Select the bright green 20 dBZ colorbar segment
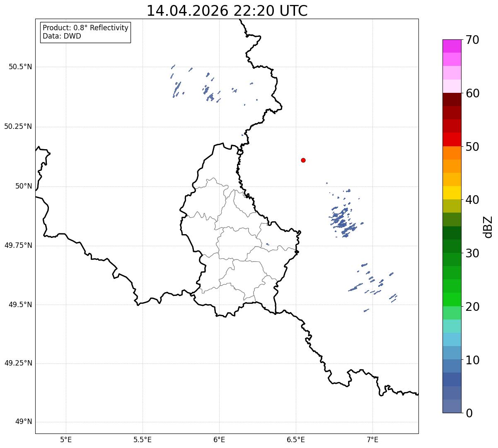This screenshot has height=448, width=498. tap(452, 299)
